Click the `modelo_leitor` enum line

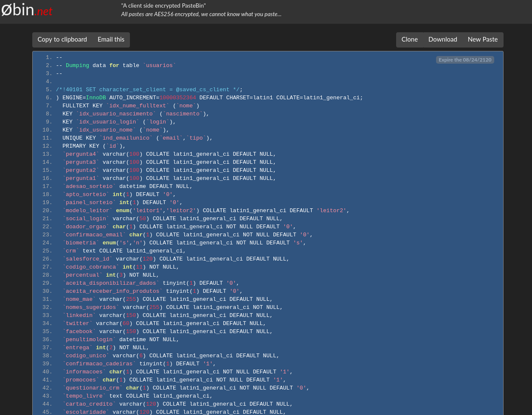tap(206, 210)
